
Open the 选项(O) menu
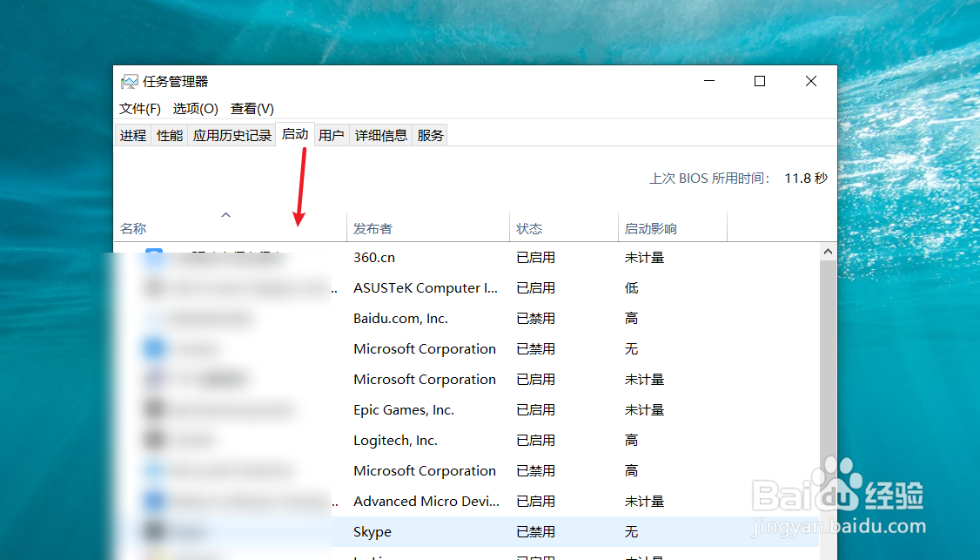coord(195,109)
